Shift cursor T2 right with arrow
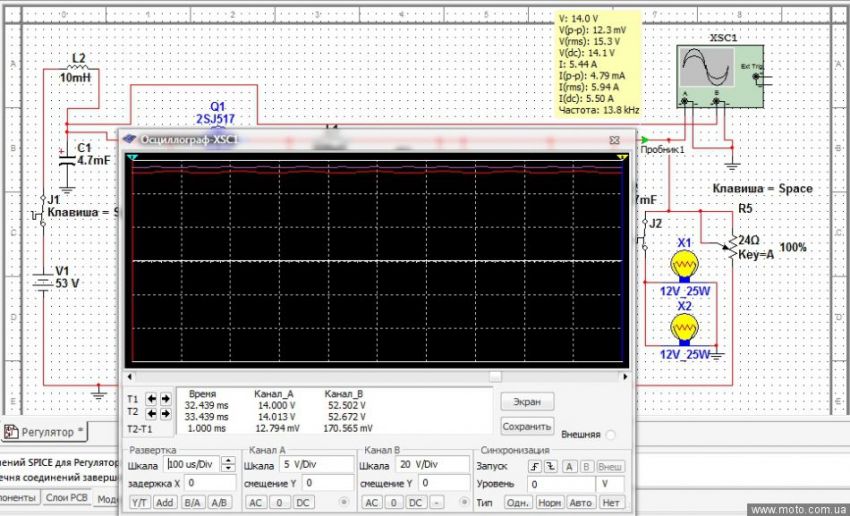Screen dimensions: 850x516 (165, 413)
